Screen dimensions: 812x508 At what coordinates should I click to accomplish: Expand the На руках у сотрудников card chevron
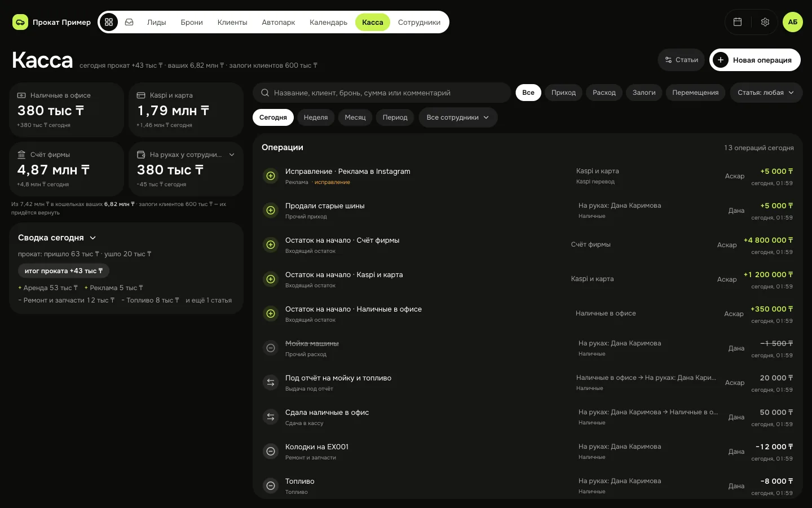pos(232,155)
